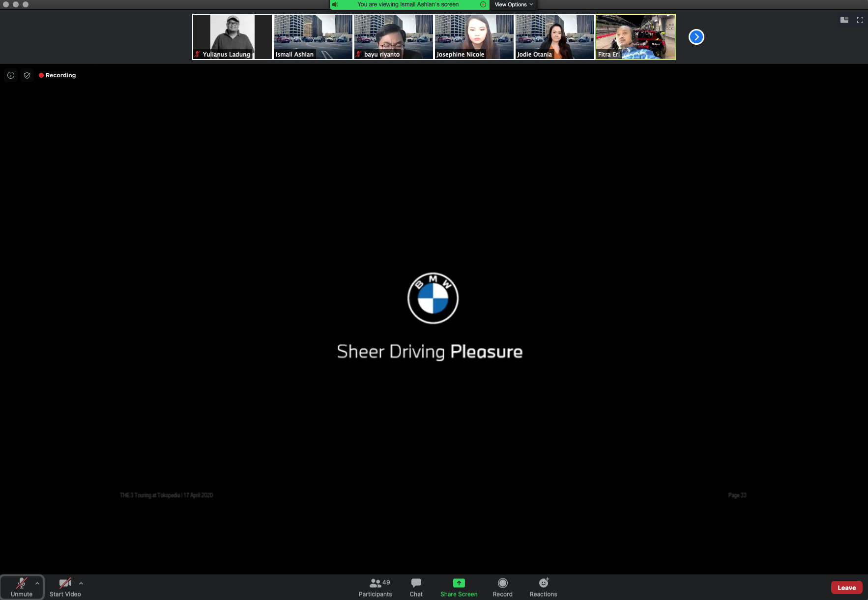The height and width of the screenshot is (600, 868).
Task: Open the Participants panel
Action: pyautogui.click(x=375, y=587)
